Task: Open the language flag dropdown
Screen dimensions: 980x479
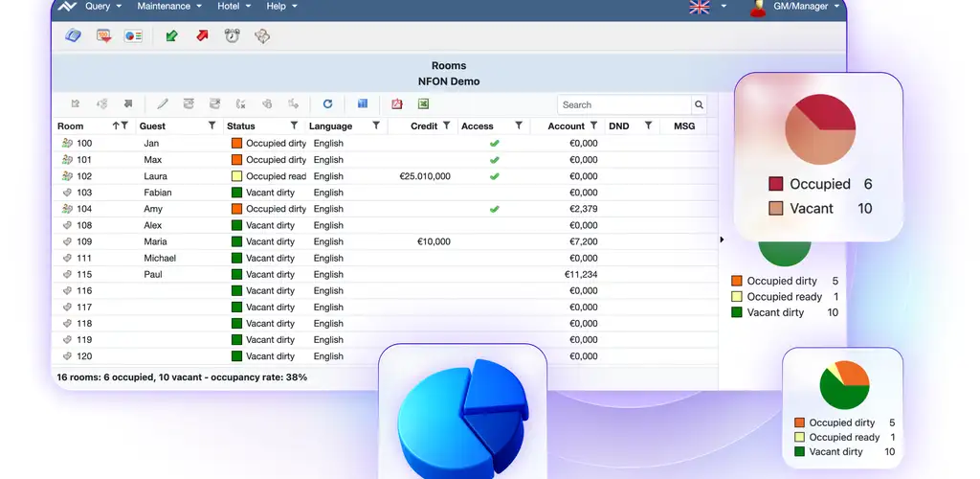Action: [707, 7]
